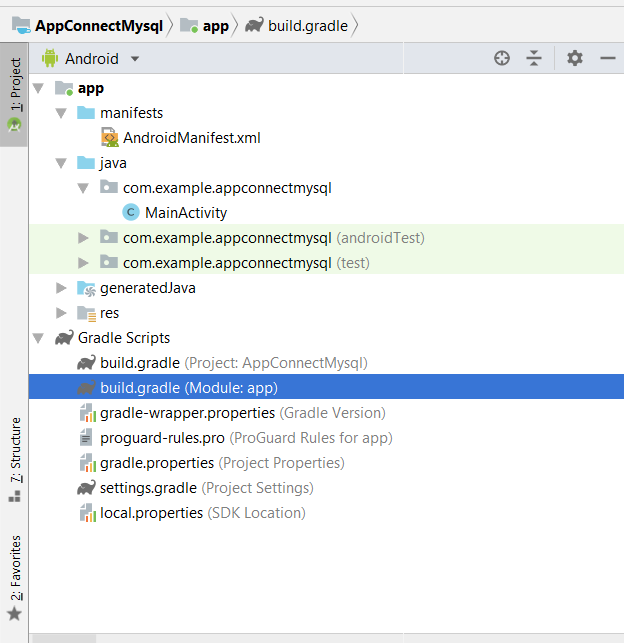Click the green Android robot icon
Screen dimensions: 624x643
(50, 58)
